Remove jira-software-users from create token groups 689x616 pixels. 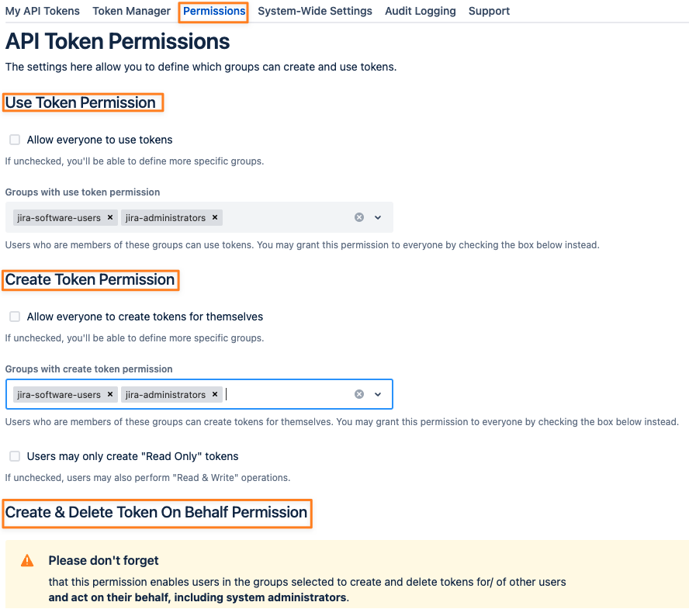110,394
